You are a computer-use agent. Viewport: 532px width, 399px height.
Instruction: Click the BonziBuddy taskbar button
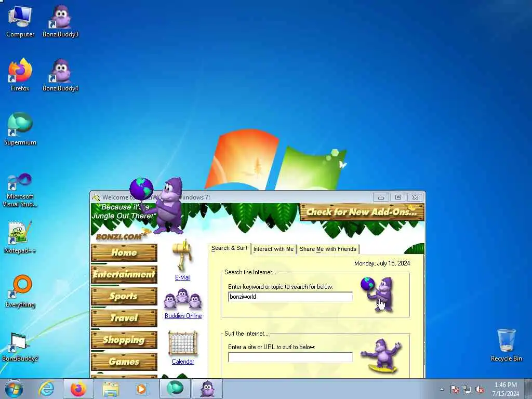pyautogui.click(x=207, y=389)
